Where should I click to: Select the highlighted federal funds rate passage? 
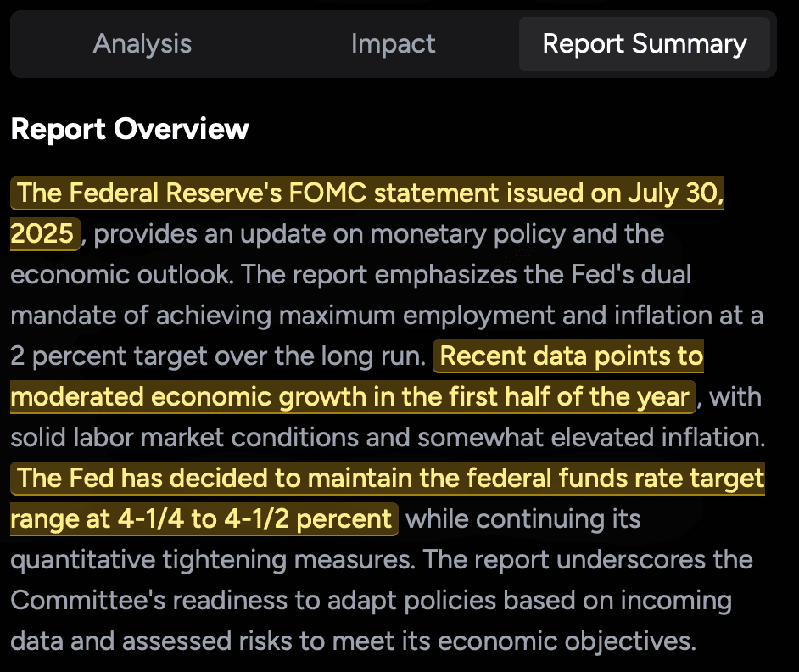(382, 478)
